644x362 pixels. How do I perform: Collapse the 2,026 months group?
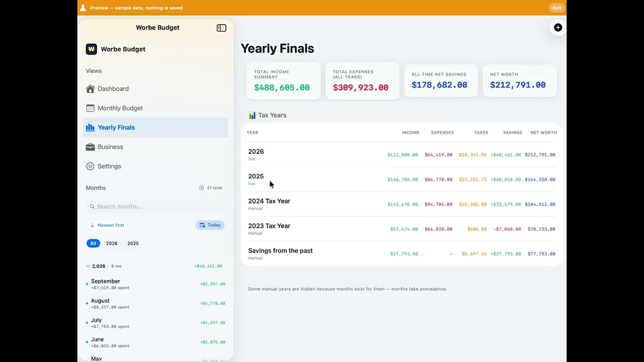[x=88, y=266]
